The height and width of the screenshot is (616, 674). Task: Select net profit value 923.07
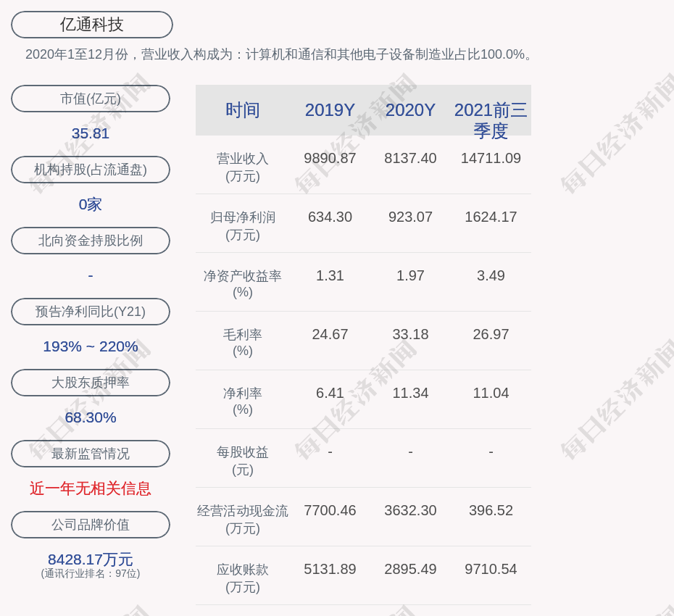(x=410, y=217)
